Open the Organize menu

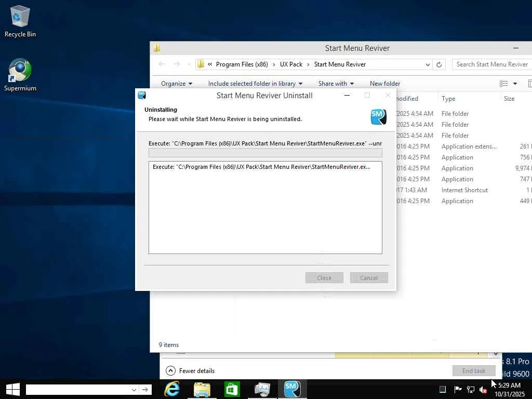(177, 84)
